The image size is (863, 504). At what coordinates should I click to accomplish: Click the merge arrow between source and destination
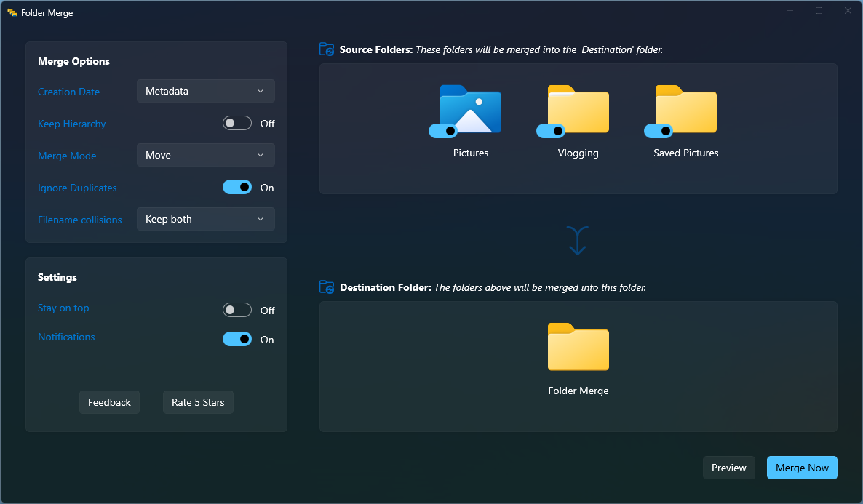pos(577,240)
